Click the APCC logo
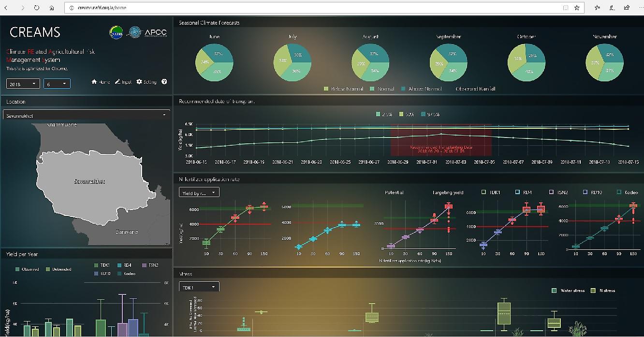Image resolution: width=644 pixels, height=337 pixels. (x=147, y=33)
